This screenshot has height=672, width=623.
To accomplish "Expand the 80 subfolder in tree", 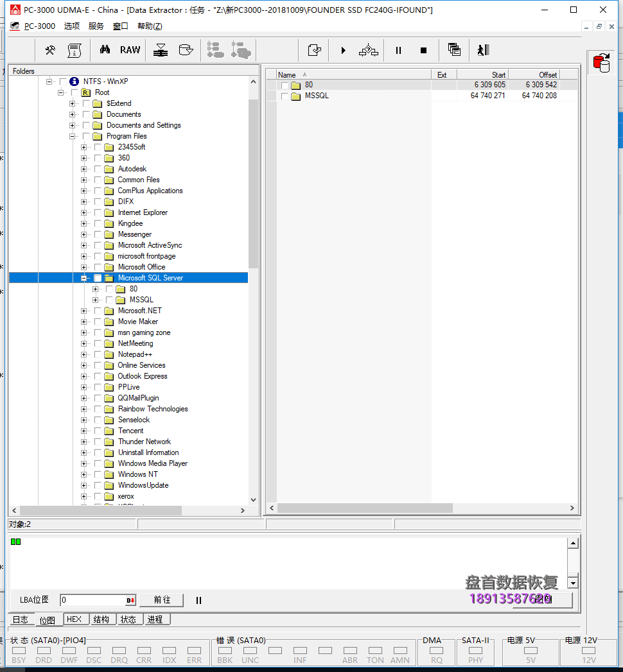I will 95,289.
